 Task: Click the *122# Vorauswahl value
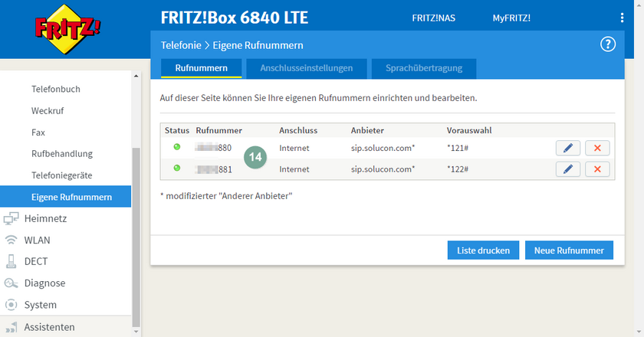(x=458, y=169)
